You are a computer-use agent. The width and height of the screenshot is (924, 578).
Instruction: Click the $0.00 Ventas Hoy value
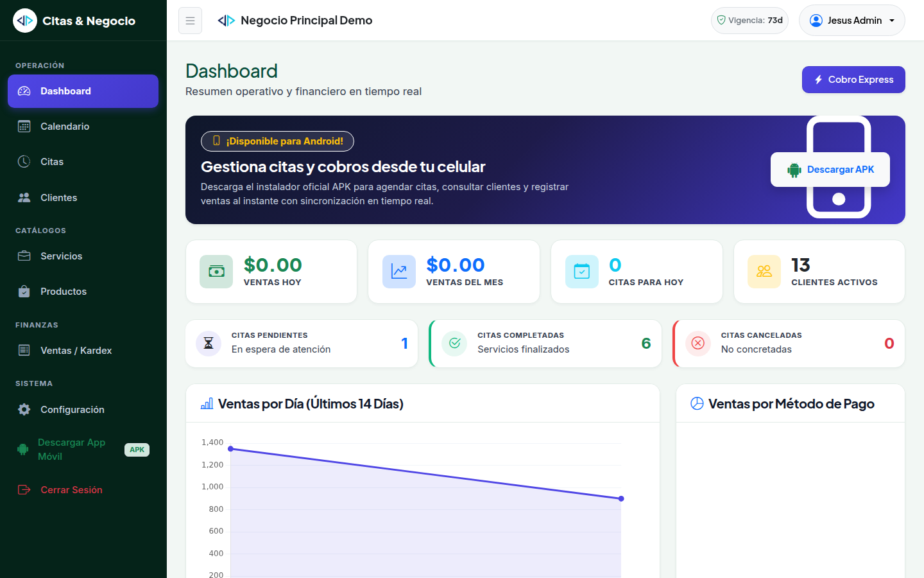point(273,265)
